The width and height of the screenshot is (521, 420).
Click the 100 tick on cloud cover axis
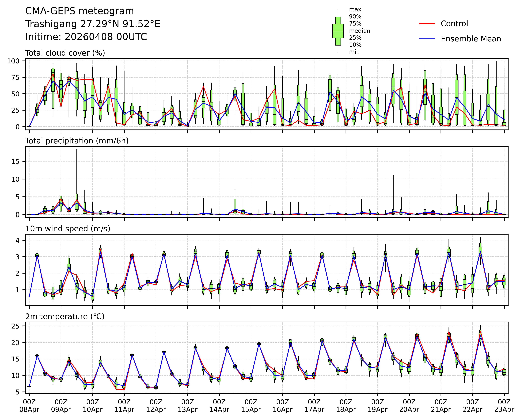pos(13,61)
